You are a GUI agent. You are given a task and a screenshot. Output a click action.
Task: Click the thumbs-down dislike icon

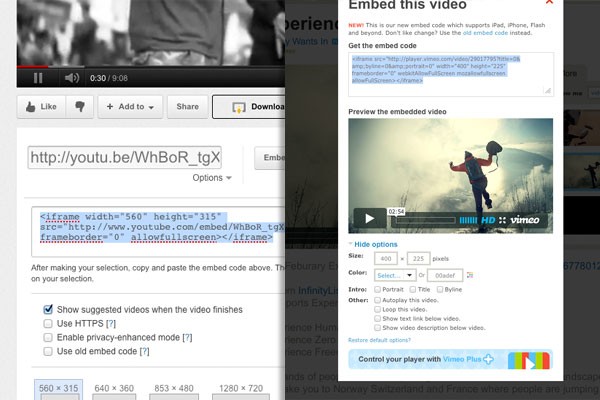(x=80, y=107)
